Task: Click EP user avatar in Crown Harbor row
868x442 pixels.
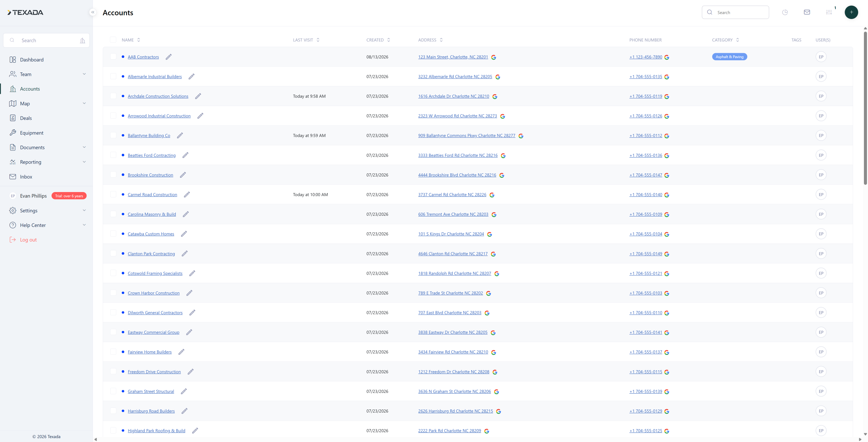Action: point(821,293)
